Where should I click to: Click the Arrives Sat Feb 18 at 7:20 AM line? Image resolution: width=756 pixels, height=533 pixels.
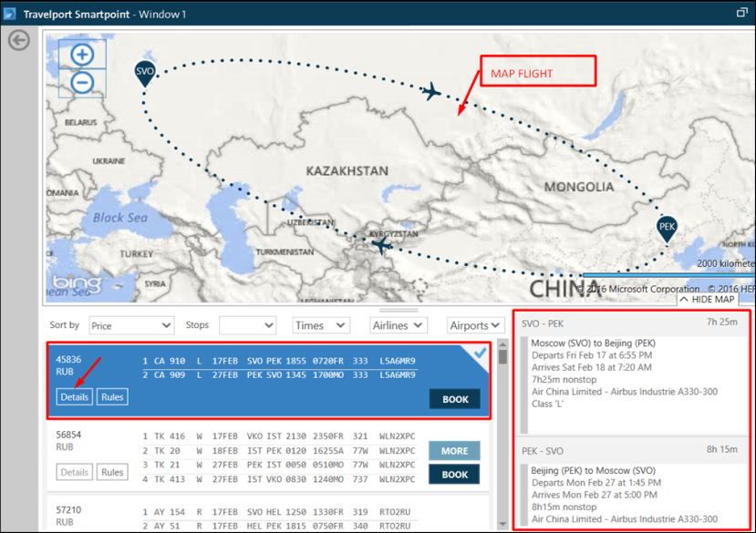(x=592, y=367)
